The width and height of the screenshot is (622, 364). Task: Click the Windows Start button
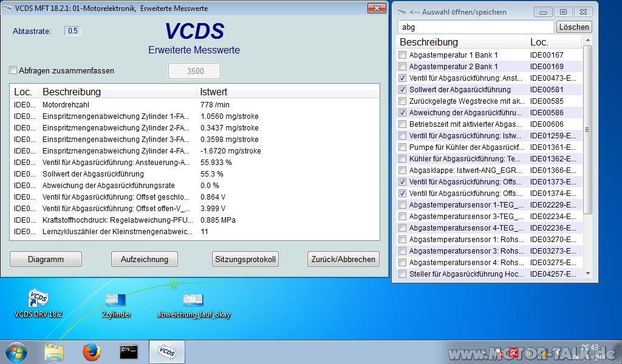tap(16, 352)
